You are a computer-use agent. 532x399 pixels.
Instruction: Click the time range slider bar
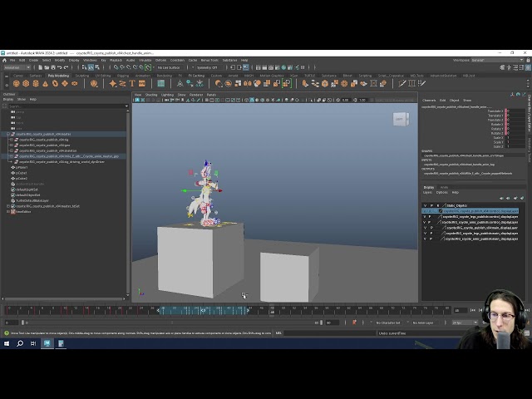coord(171,323)
